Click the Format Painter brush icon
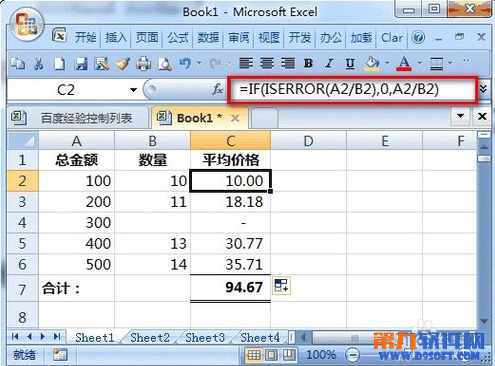 coord(123,63)
